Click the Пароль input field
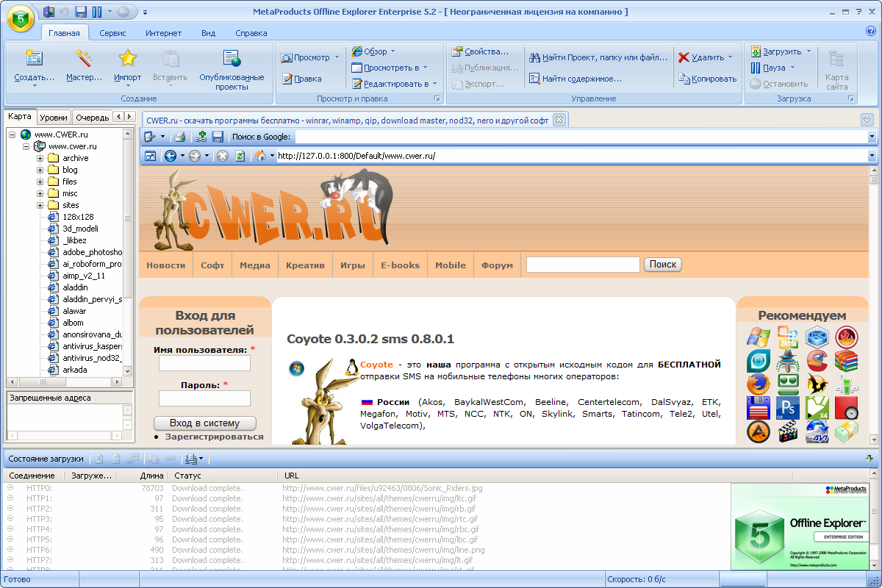 point(205,398)
